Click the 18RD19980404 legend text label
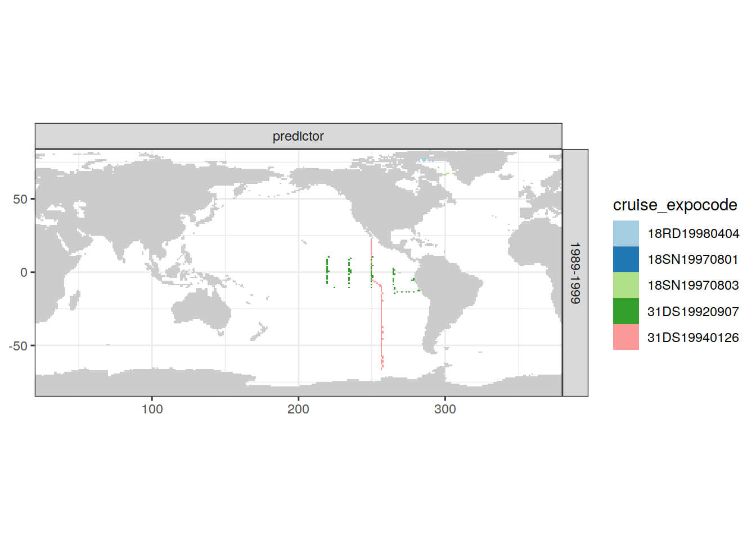The image size is (756, 540). tap(693, 233)
